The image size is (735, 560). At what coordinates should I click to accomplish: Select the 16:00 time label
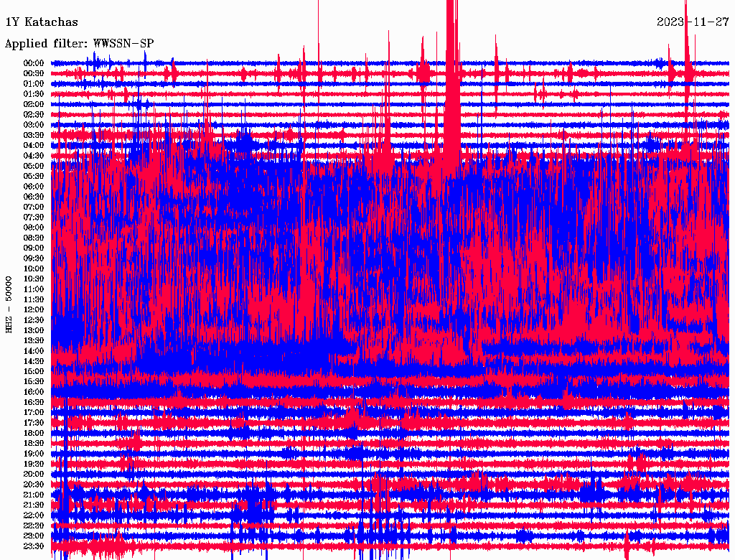pos(34,392)
